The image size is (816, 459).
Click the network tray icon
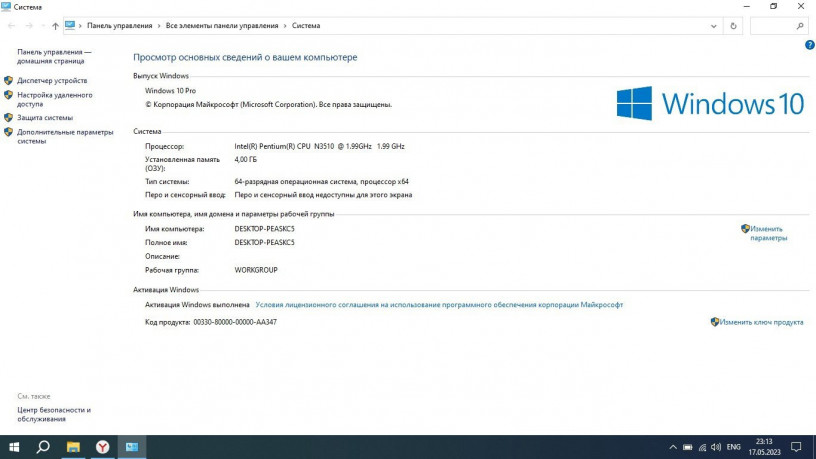click(702, 447)
